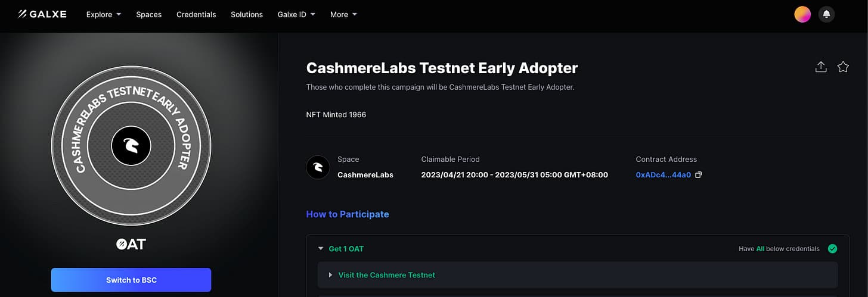This screenshot has width=868, height=297.
Task: Click the Galxe logo in header
Action: (42, 14)
